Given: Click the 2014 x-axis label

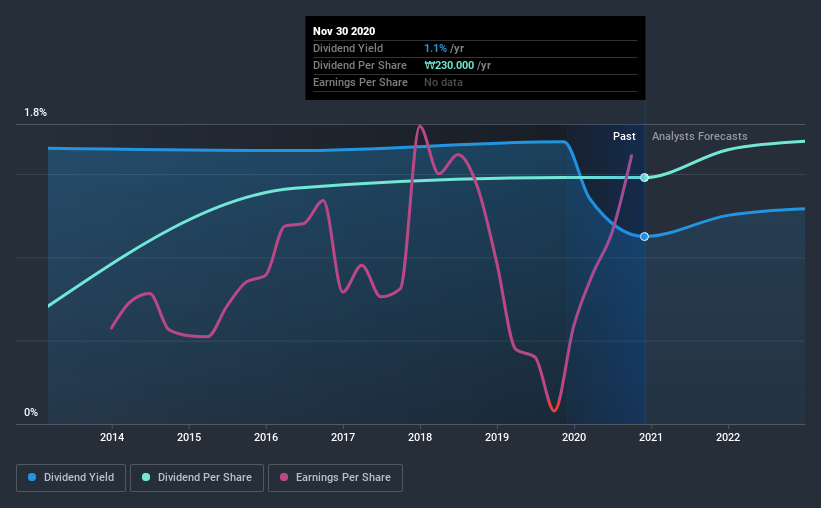Looking at the screenshot, I should tap(112, 437).
